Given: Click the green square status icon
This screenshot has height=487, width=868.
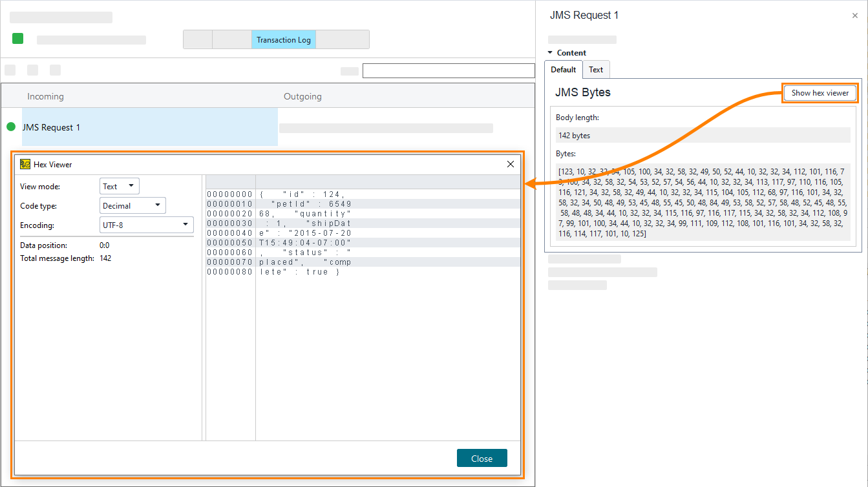Looking at the screenshot, I should tap(17, 39).
